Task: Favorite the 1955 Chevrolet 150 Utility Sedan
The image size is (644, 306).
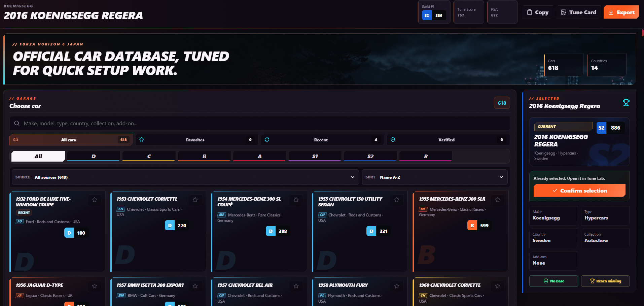Action: point(397,200)
